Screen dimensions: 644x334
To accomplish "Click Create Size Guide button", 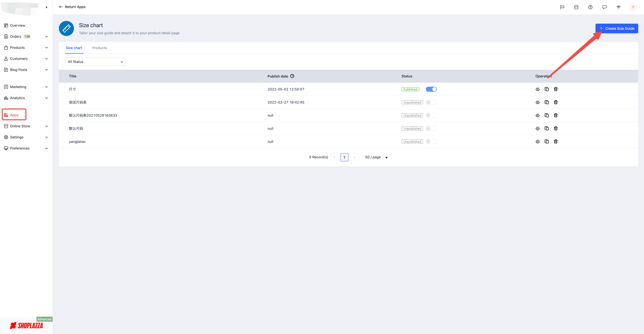I will 616,28.
